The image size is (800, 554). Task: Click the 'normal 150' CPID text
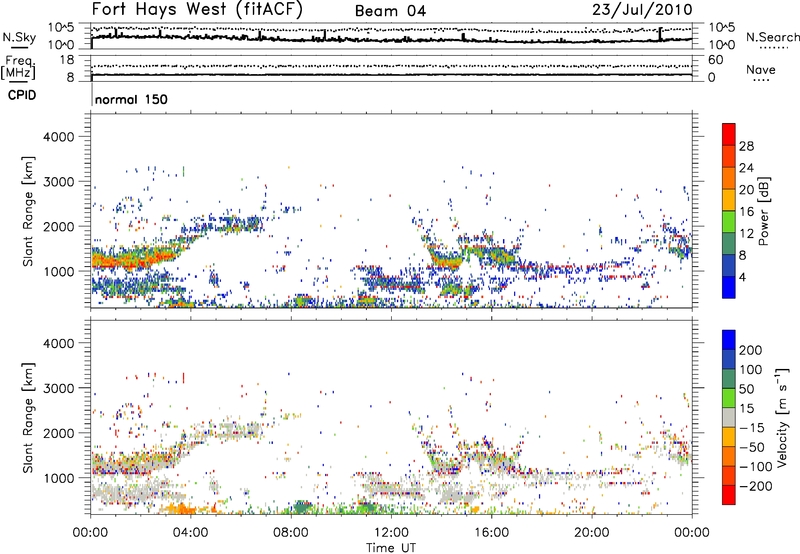[131, 99]
